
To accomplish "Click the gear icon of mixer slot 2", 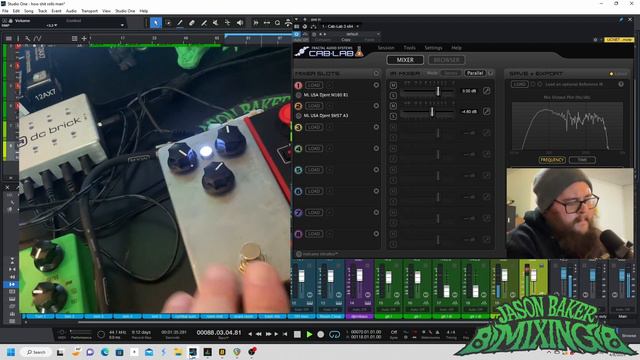I will tap(376, 106).
